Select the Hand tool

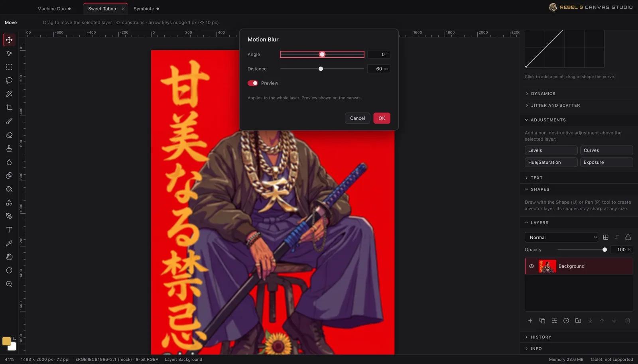tap(9, 257)
